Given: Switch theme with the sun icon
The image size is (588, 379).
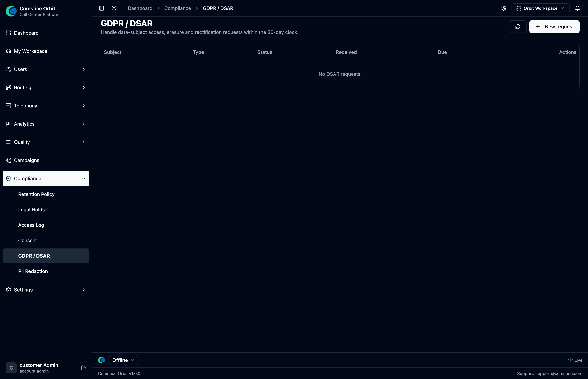Looking at the screenshot, I should (114, 8).
